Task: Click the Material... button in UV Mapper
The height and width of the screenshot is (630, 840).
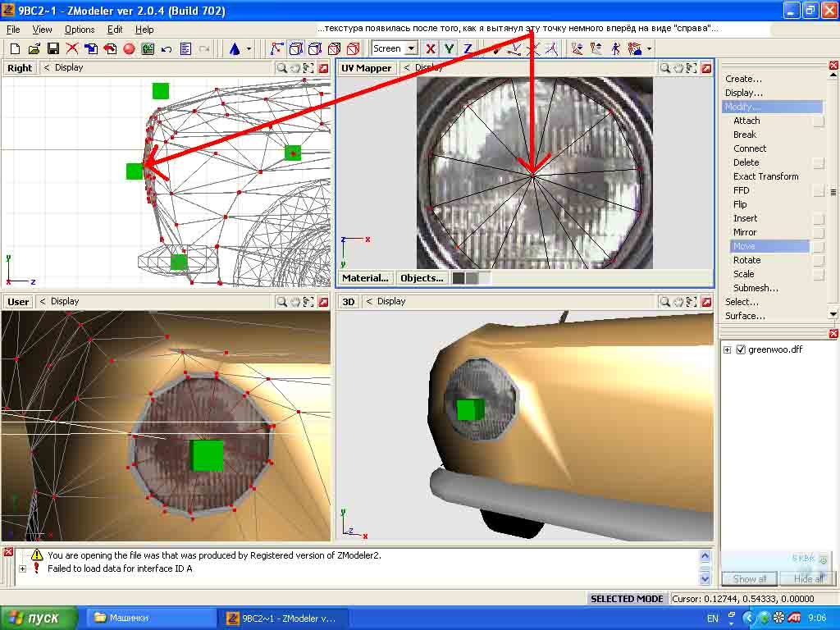Action: click(365, 278)
